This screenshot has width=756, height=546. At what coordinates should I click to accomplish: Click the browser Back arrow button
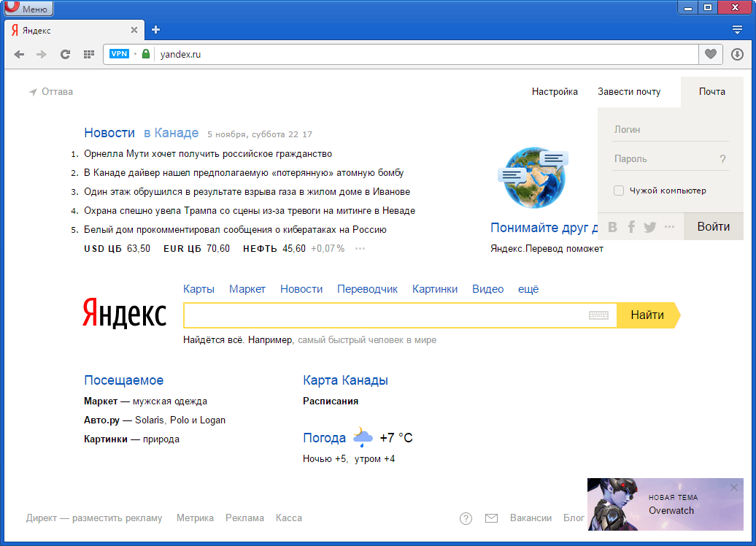(20, 54)
